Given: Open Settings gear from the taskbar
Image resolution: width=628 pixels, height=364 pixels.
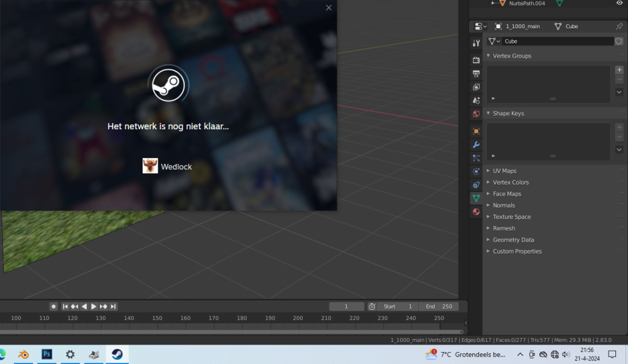Looking at the screenshot, I should 70,355.
